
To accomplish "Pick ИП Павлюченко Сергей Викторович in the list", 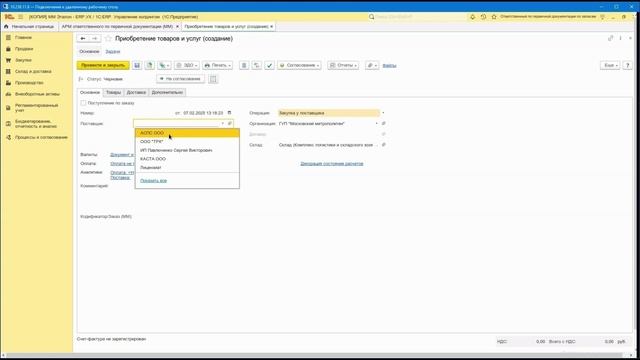I will 187,150.
